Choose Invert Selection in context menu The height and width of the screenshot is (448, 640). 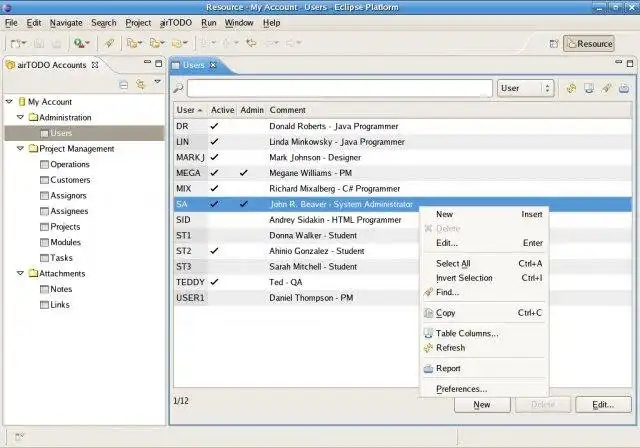pos(484,278)
